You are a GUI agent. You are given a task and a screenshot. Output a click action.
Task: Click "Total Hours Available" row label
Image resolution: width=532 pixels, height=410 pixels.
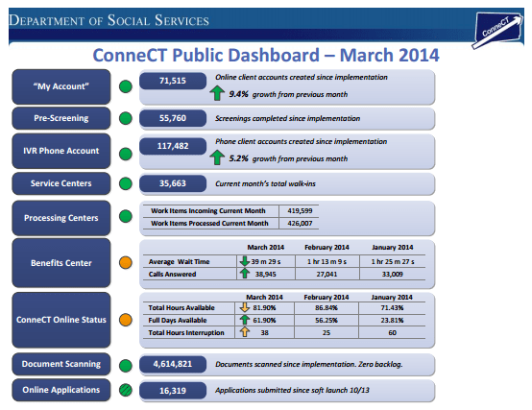(181, 307)
